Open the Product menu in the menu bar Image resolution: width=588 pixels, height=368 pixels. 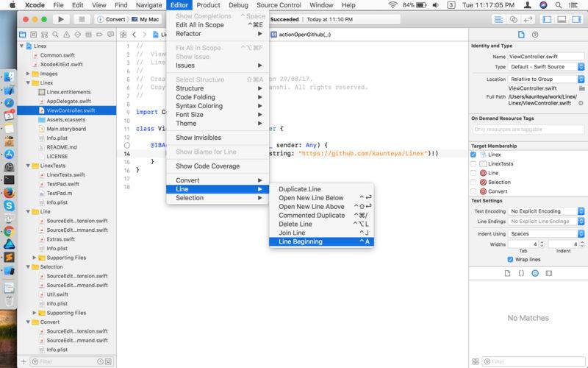[208, 5]
